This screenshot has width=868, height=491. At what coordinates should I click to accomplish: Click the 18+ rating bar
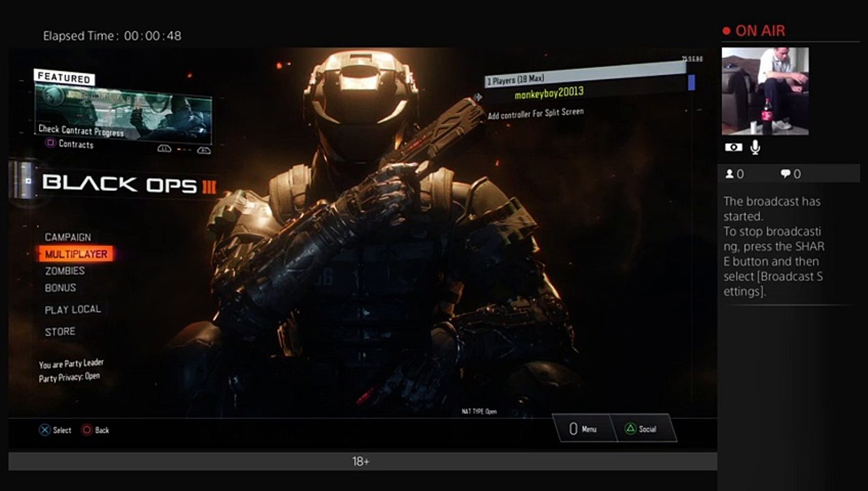tap(362, 462)
